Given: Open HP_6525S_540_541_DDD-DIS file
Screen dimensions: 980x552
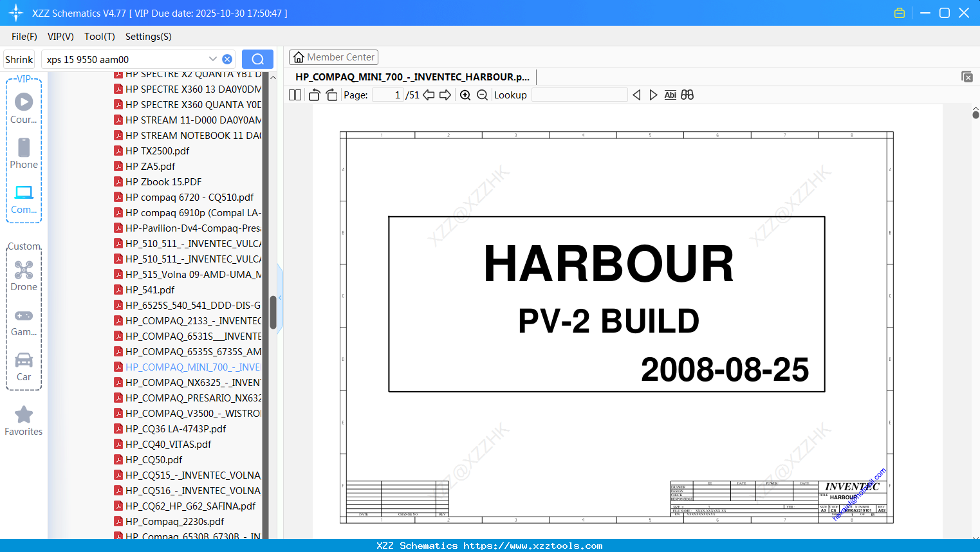Looking at the screenshot, I should point(187,305).
